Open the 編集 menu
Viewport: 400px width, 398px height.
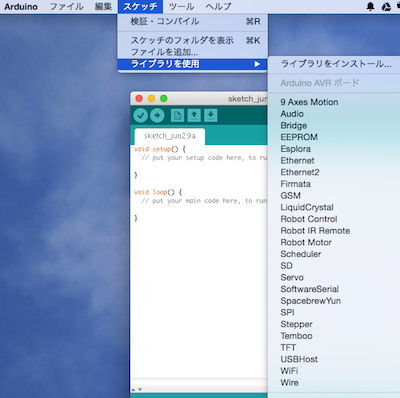click(x=103, y=7)
